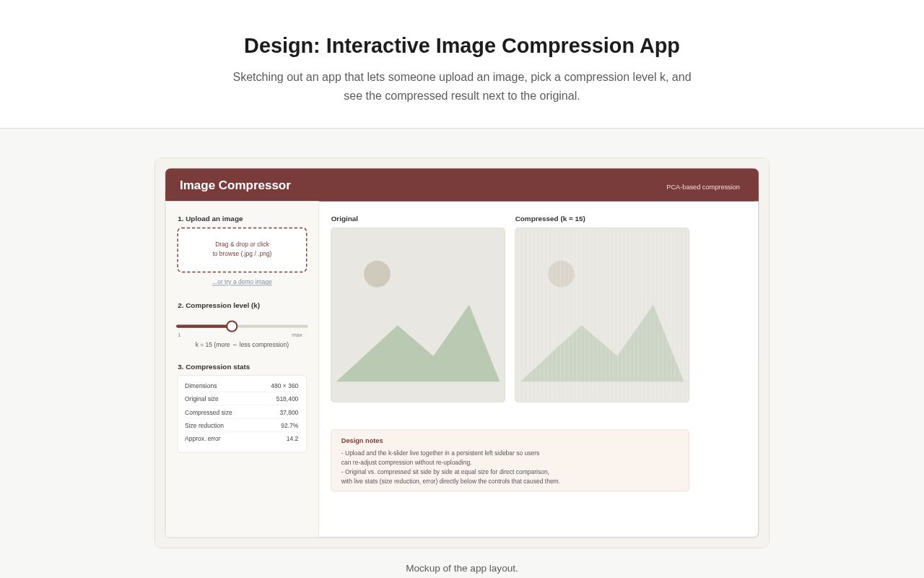This screenshot has width=924, height=578.
Task: Click the "92.7%" size reduction value
Action: pos(289,426)
